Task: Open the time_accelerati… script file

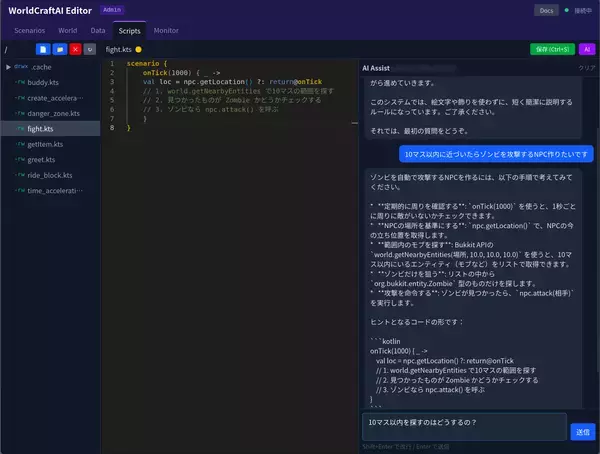Action: 55,191
